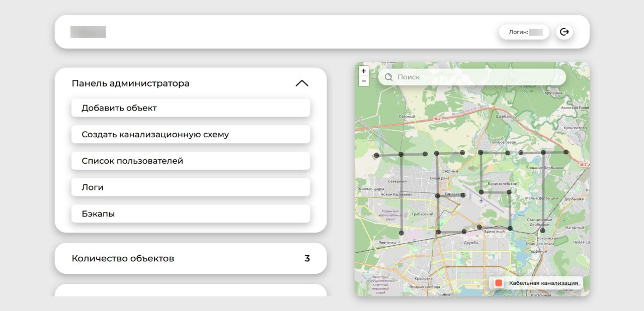The image size is (644, 311).
Task: Click the Кульсеитово label on map
Action: (575, 128)
